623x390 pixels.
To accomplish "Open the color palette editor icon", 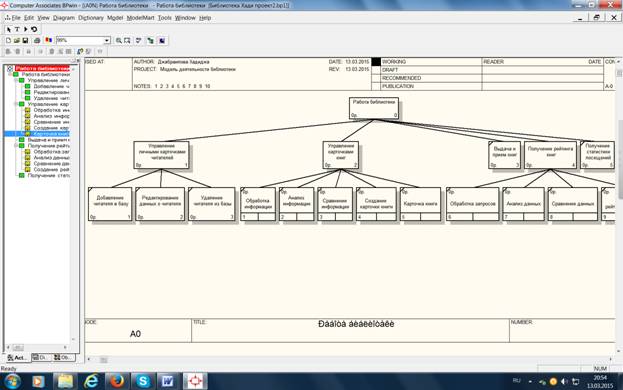I will pos(48,41).
